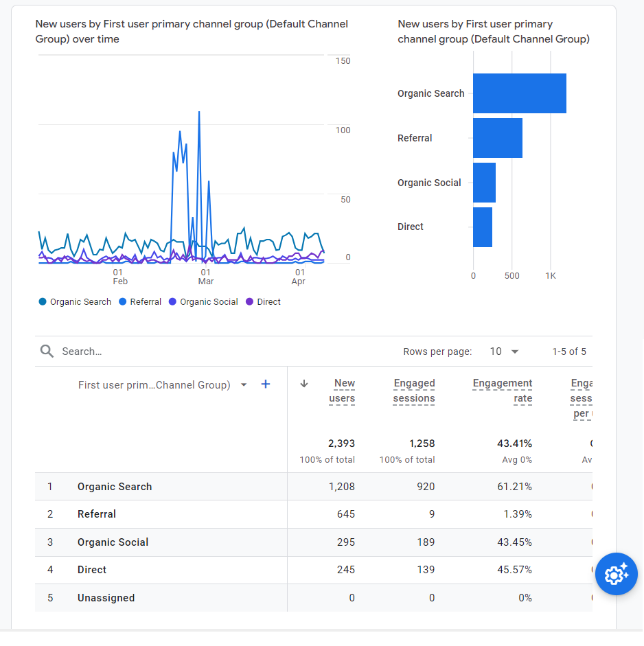Viewport: 644px width, 646px height.
Task: Click the 61.21% engagement rate value
Action: click(x=515, y=487)
